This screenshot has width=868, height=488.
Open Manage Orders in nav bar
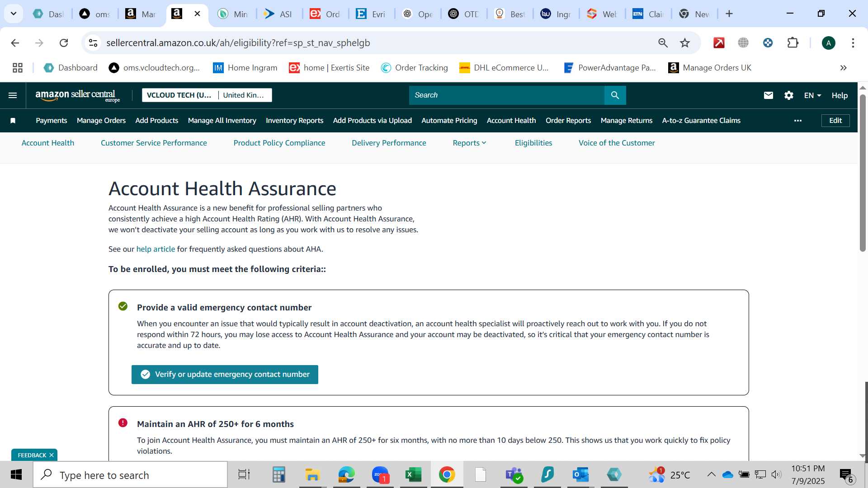click(101, 121)
